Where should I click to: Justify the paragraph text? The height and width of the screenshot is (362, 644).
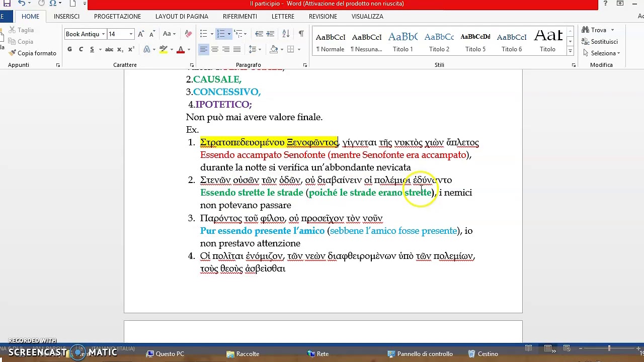236,49
